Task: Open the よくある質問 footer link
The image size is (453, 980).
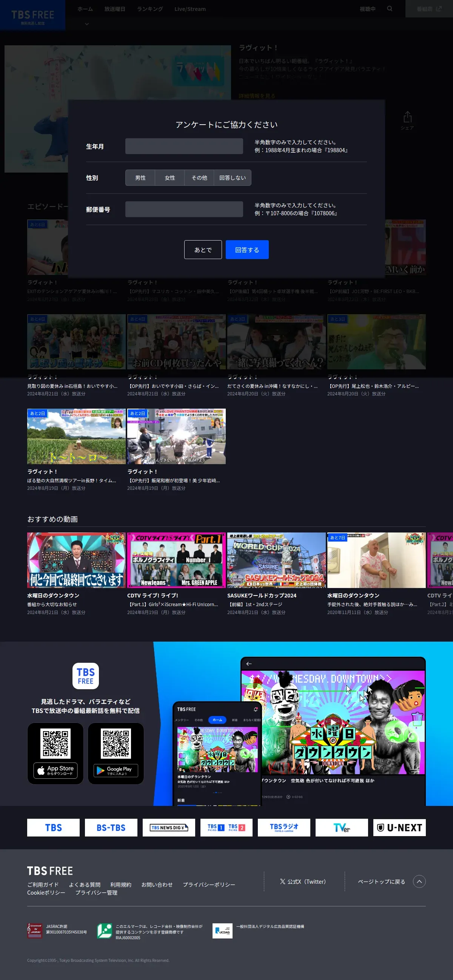Action: point(85,884)
